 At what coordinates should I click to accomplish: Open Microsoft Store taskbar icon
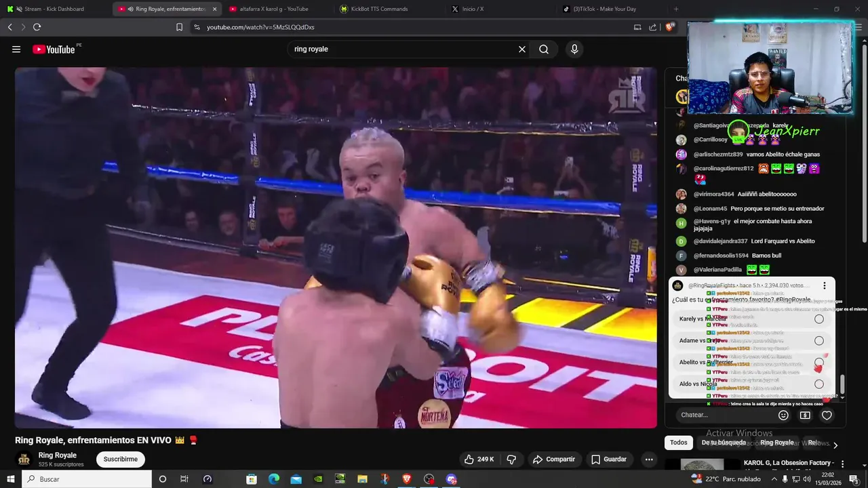click(x=252, y=479)
